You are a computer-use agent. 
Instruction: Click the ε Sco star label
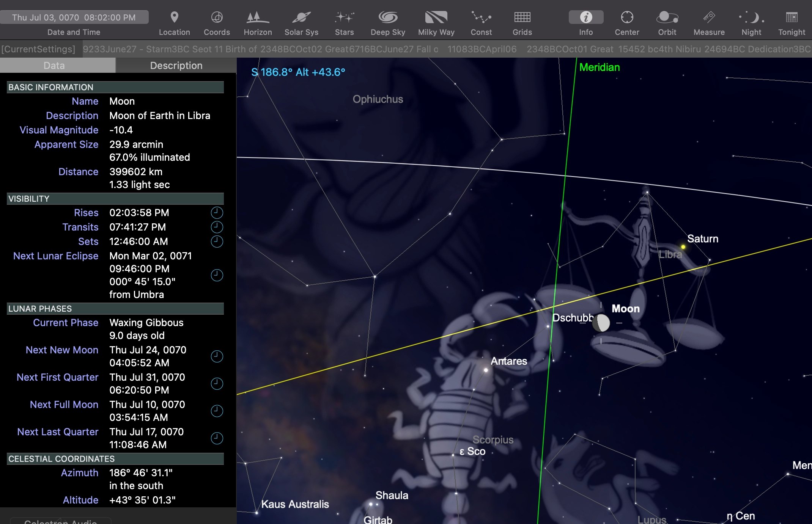472,451
